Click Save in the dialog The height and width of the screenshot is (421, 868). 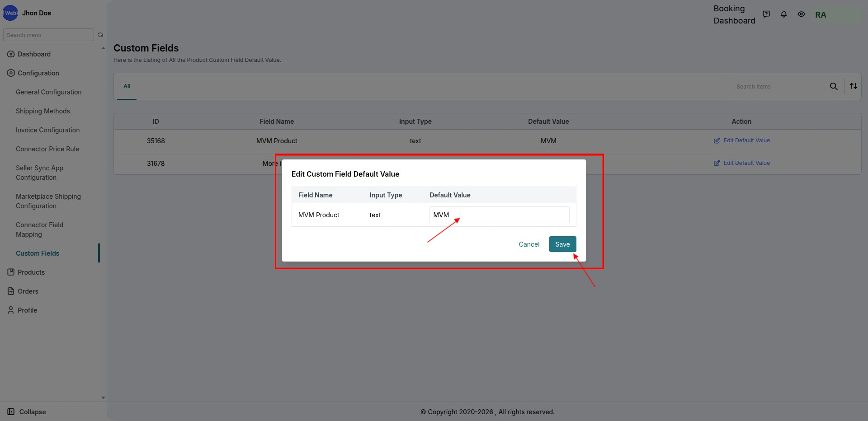[x=562, y=244]
